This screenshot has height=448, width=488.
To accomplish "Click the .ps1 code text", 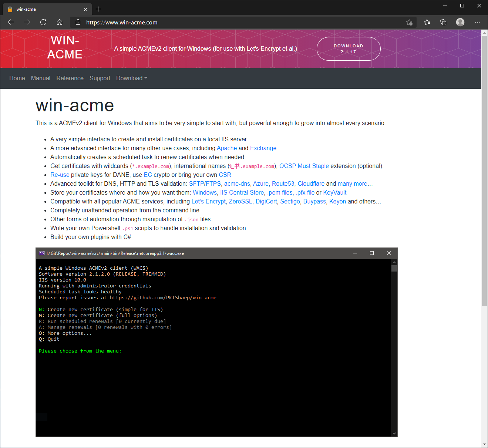I will click(x=128, y=228).
